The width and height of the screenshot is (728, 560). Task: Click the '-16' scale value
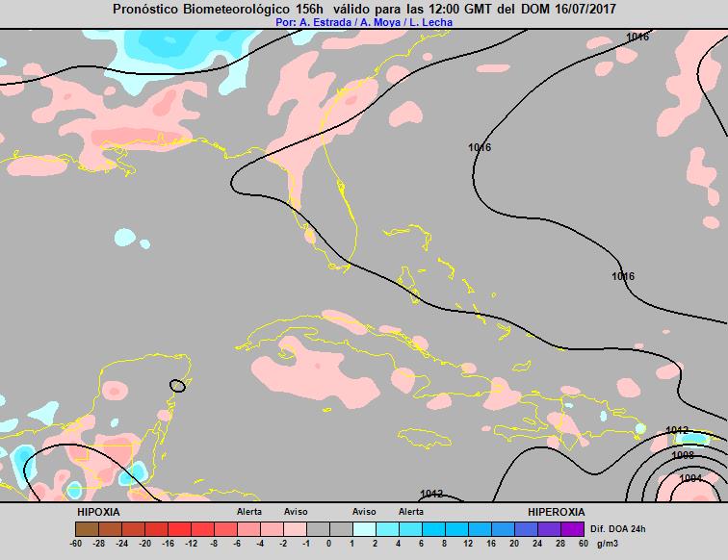[x=169, y=544]
